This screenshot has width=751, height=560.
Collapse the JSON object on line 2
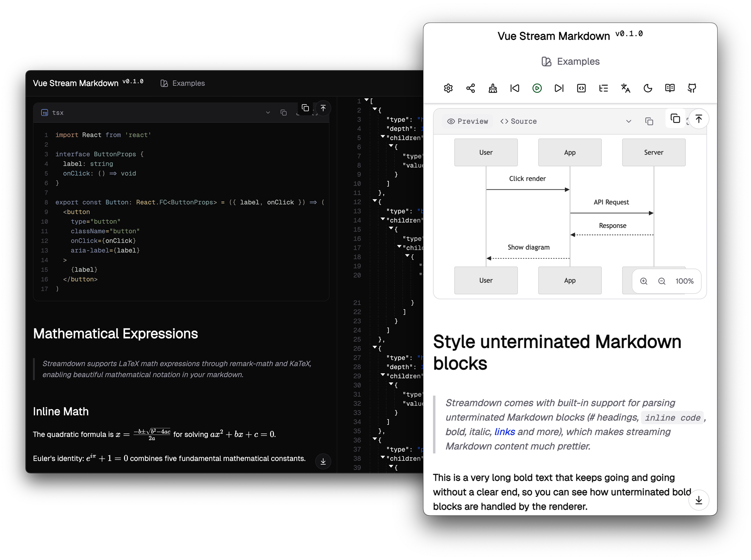coord(375,109)
